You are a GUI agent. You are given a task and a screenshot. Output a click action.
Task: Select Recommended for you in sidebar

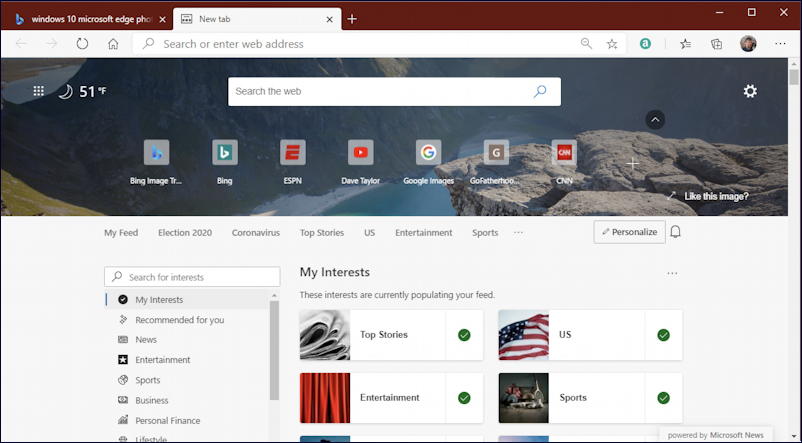point(180,320)
